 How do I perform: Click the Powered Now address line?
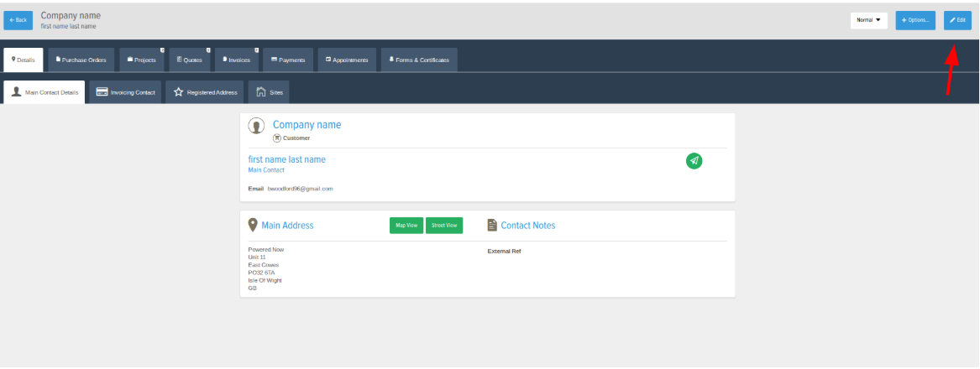pos(265,250)
